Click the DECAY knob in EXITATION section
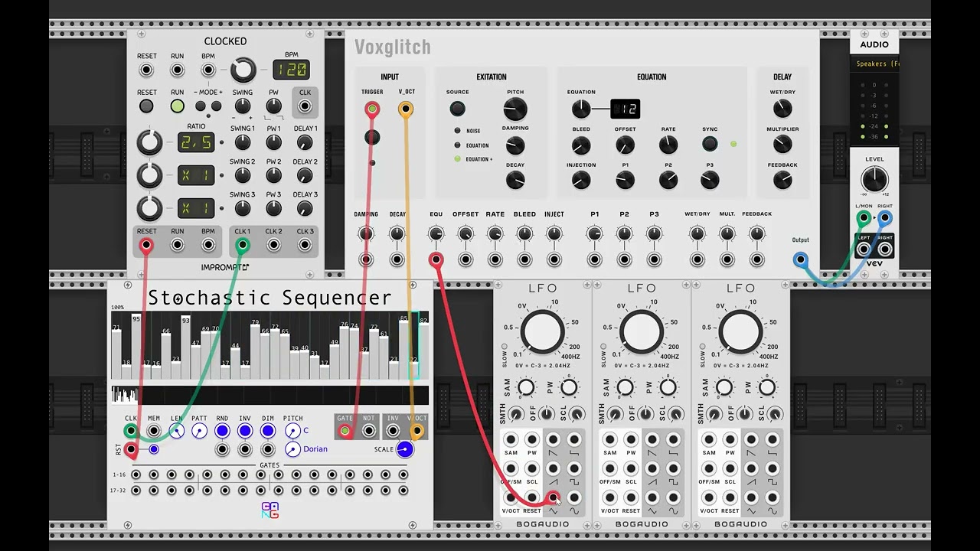 point(515,180)
